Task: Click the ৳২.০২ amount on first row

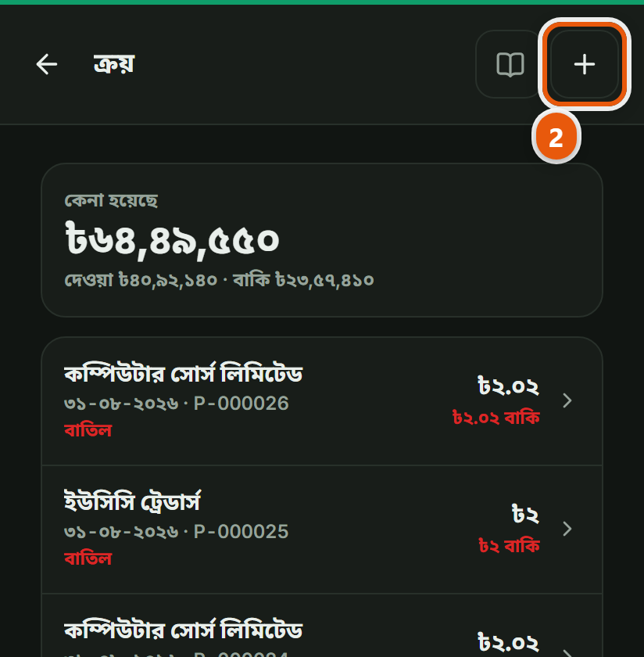Action: coord(508,386)
